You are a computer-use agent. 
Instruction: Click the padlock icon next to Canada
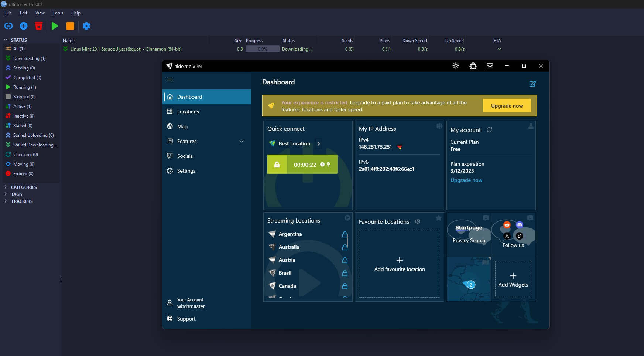point(345,286)
